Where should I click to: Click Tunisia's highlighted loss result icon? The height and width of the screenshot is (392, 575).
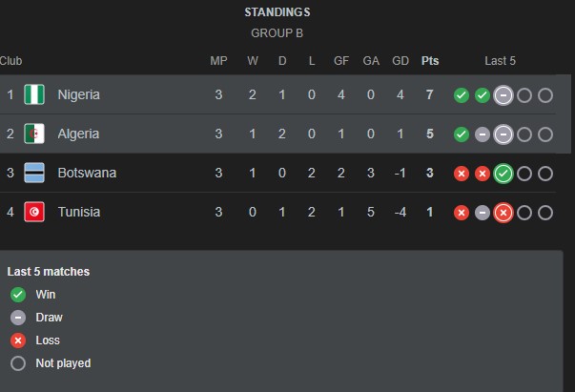point(503,212)
